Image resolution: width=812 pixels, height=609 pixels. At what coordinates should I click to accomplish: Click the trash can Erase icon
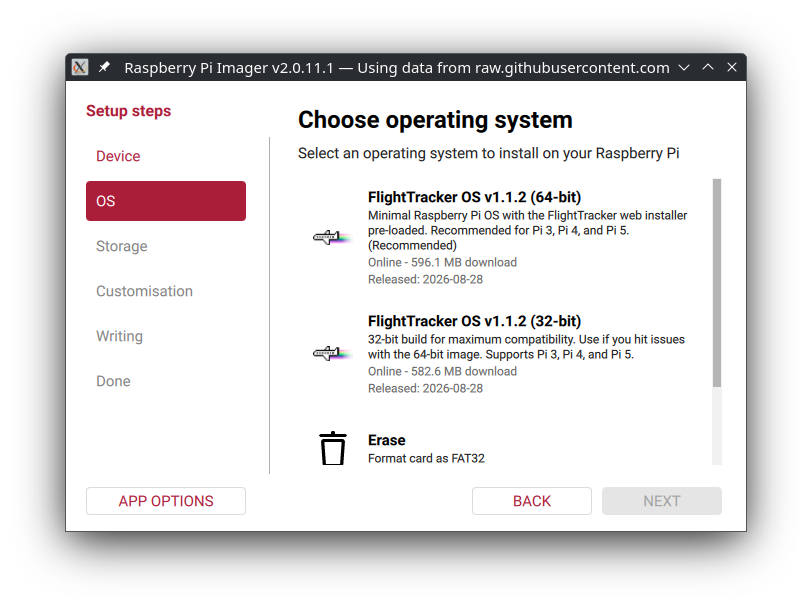tap(332, 448)
